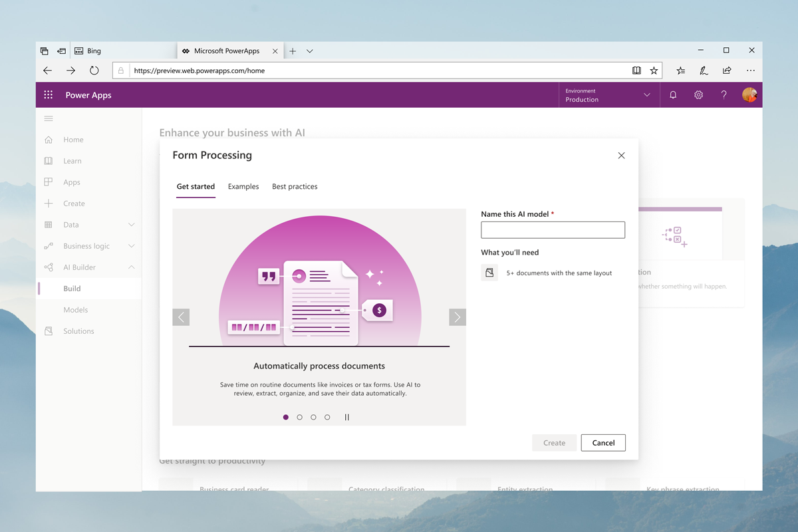The width and height of the screenshot is (798, 532).
Task: Open Solutions in the sidebar
Action: click(78, 331)
